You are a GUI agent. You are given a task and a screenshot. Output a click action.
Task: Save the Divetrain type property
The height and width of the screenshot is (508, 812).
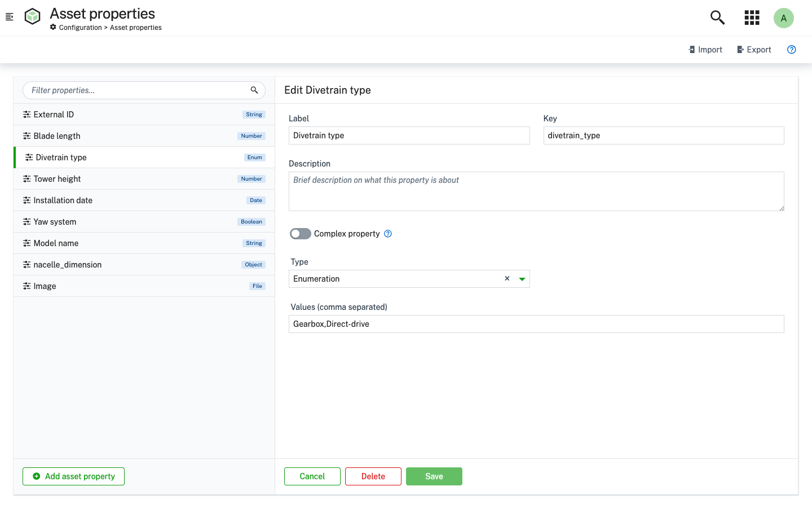(434, 476)
